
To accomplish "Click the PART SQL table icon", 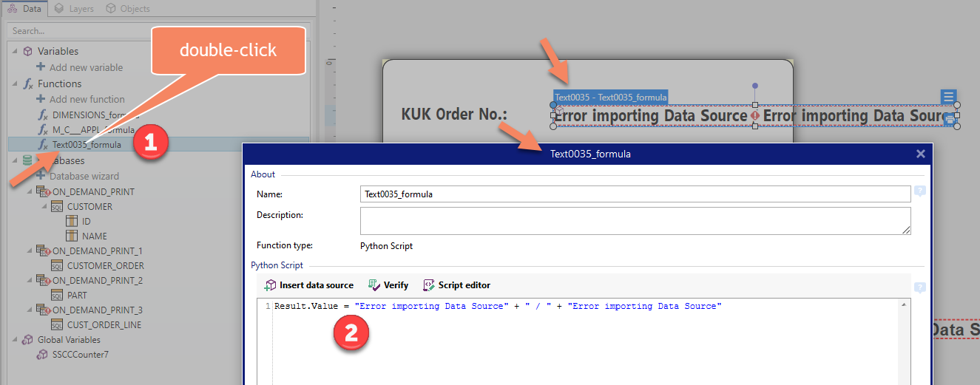I will pos(57,295).
